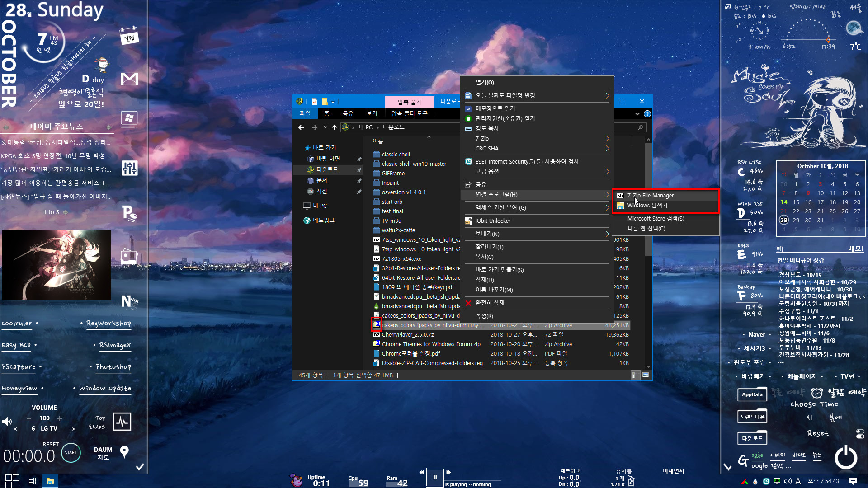The height and width of the screenshot is (488, 868).
Task: Click the next audio device arrow beside LG TV
Action: click(x=73, y=429)
